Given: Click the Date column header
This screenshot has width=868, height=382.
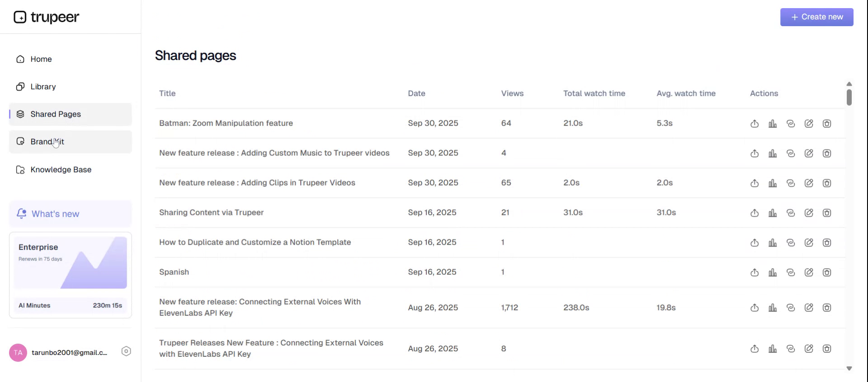Looking at the screenshot, I should [x=416, y=93].
